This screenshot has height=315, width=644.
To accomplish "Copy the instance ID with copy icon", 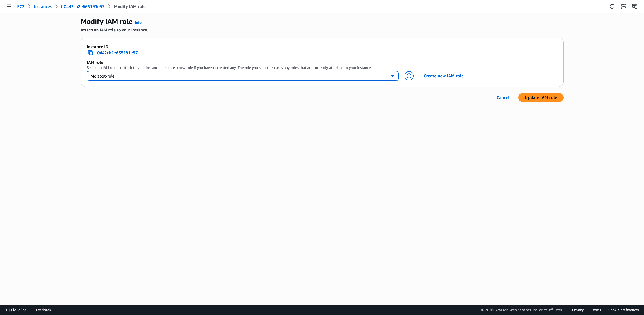I will tap(90, 53).
